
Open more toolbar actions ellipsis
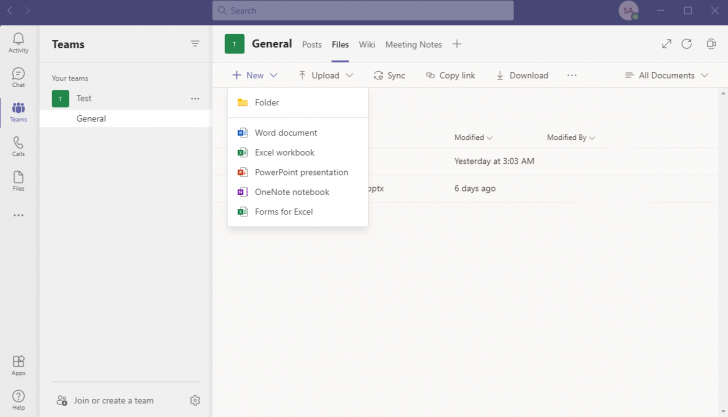click(x=572, y=75)
